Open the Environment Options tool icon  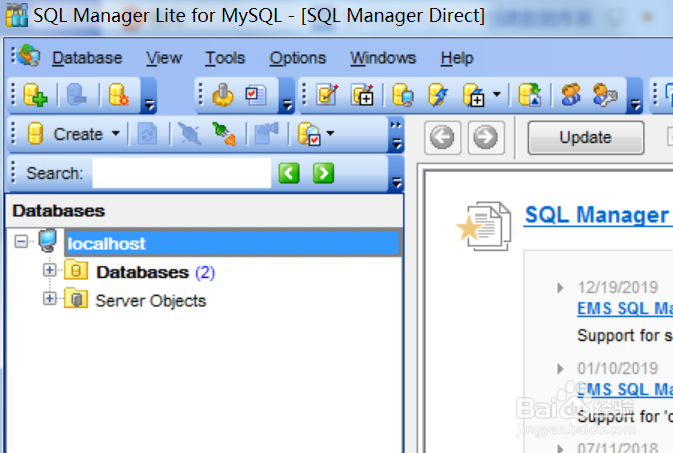[223, 95]
